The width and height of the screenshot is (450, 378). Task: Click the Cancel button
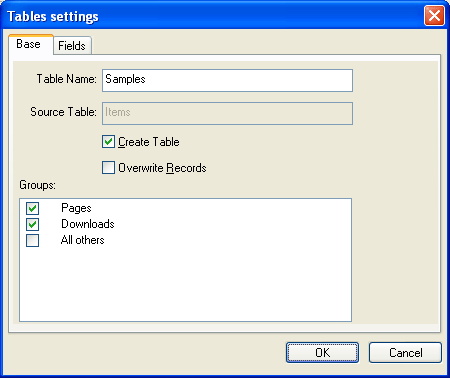pos(405,352)
